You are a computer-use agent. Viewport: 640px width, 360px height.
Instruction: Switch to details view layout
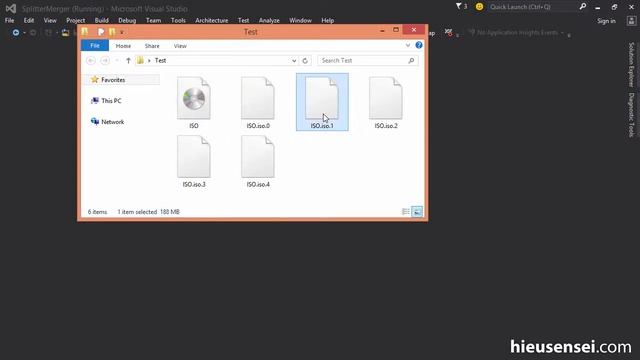406,211
